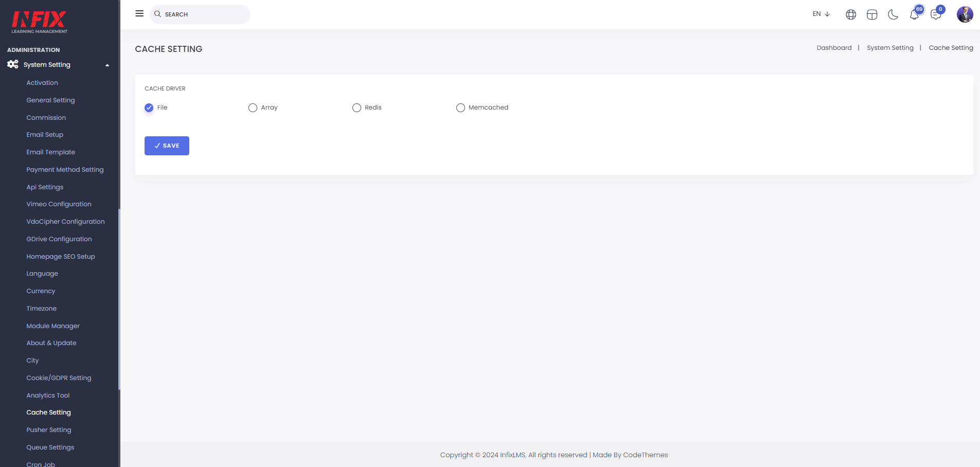
Task: Open the website globe icon
Action: [851, 14]
